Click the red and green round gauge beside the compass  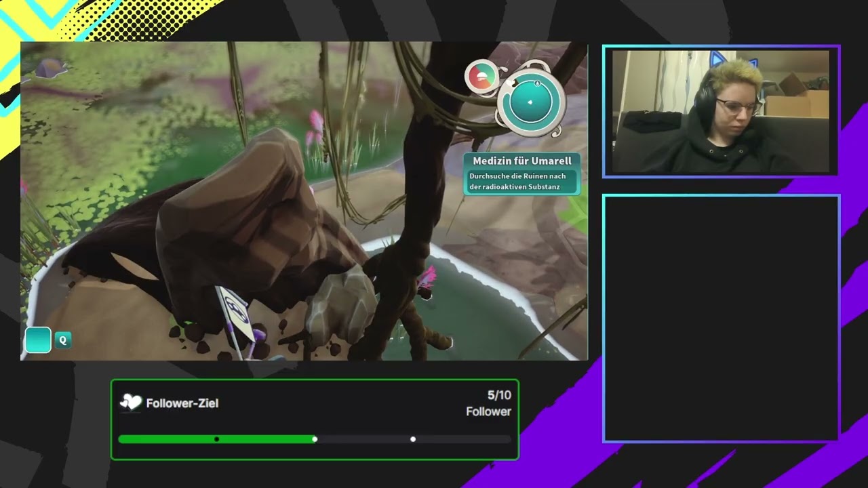pyautogui.click(x=481, y=77)
